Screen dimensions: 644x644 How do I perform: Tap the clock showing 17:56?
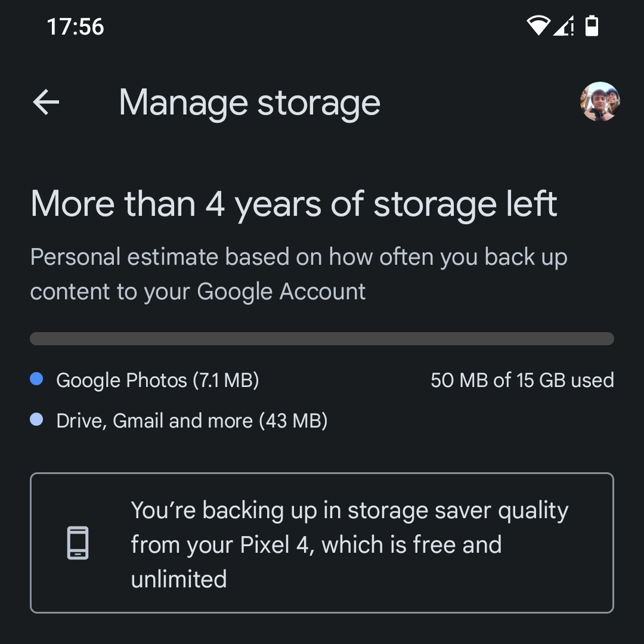(76, 26)
